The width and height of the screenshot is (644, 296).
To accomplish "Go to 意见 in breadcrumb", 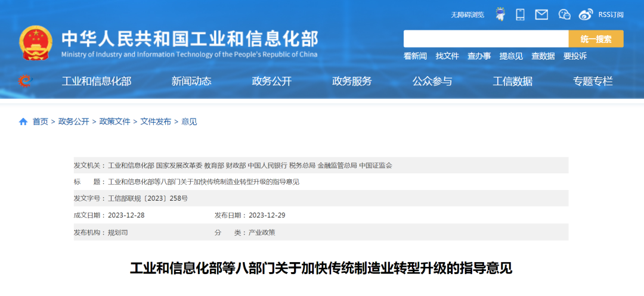I will coord(190,121).
